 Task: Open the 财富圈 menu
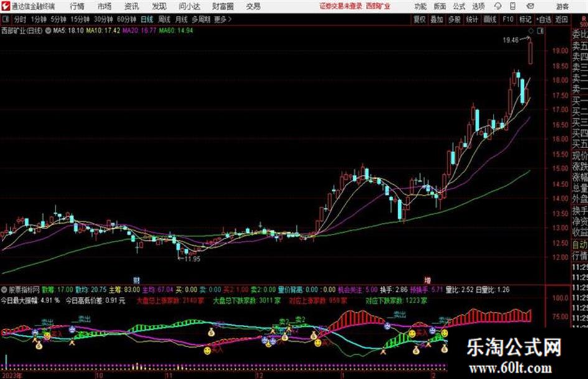(x=223, y=6)
